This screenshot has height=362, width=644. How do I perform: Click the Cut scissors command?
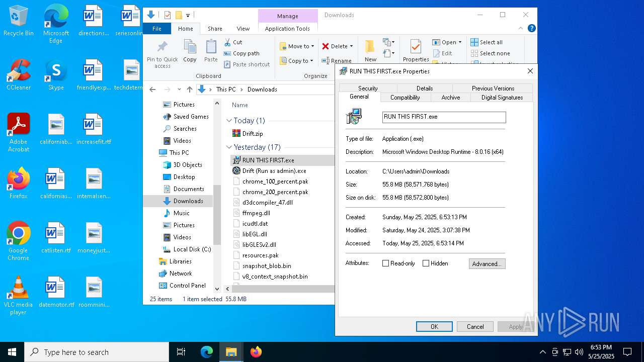tap(233, 42)
